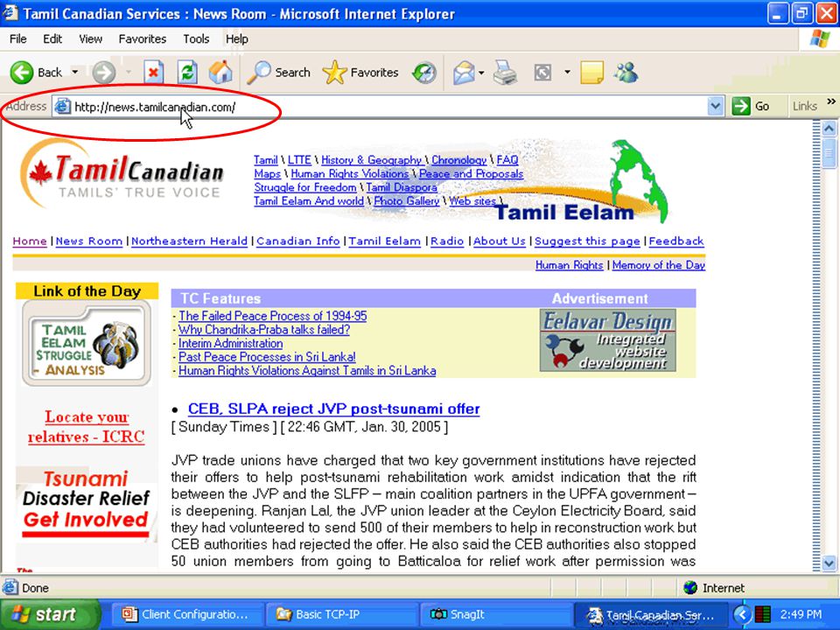Go back with the Back arrow icon
840x630 pixels.
[21, 73]
